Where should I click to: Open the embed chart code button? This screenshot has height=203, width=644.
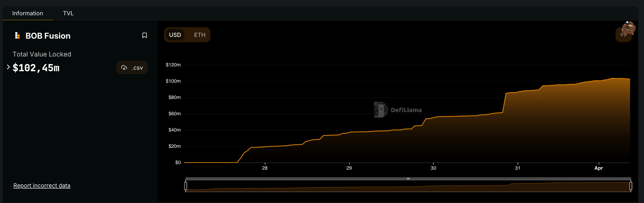coord(623,35)
